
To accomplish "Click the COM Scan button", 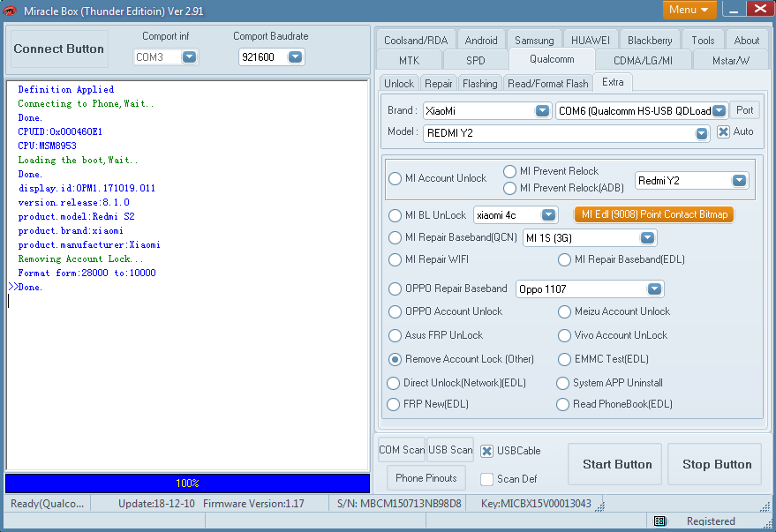I will pyautogui.click(x=402, y=450).
